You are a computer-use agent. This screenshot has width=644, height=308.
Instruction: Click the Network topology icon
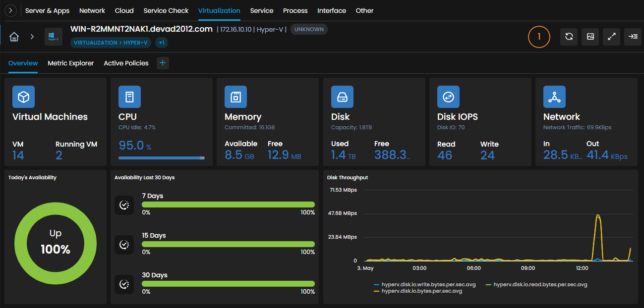554,97
